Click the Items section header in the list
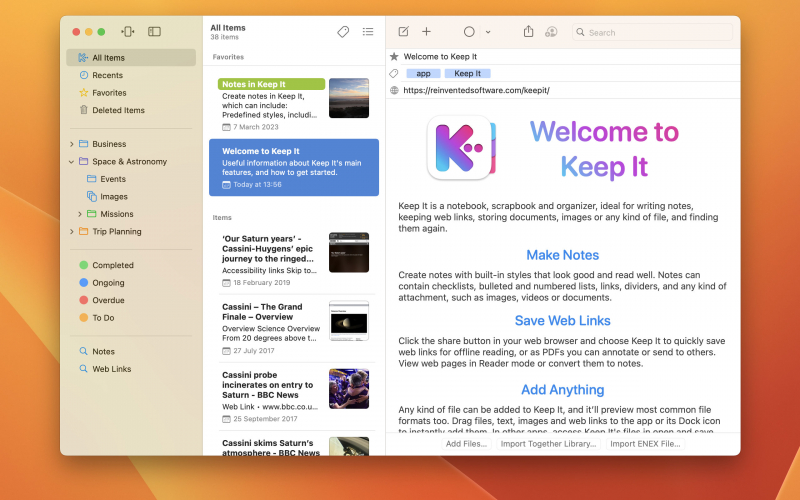Viewport: 800px width, 500px height. (x=222, y=217)
